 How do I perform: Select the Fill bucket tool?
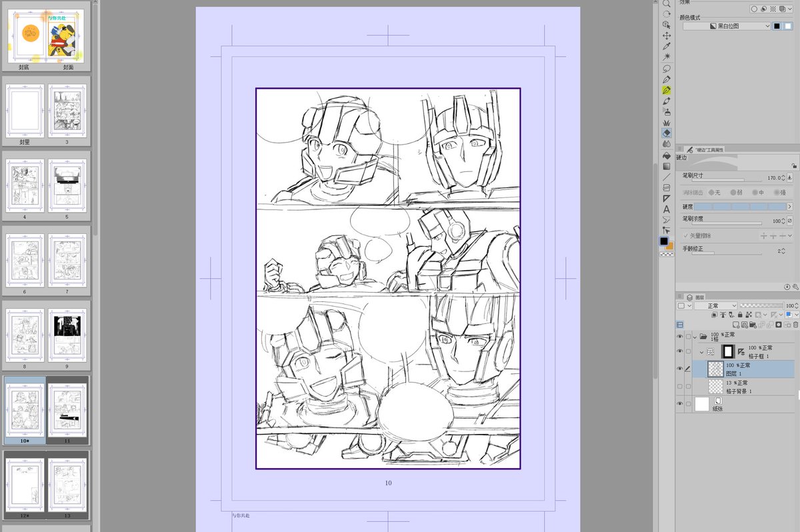click(x=666, y=155)
